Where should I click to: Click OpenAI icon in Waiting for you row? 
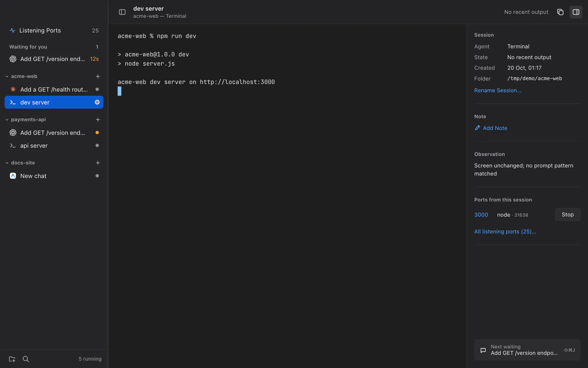click(x=13, y=59)
